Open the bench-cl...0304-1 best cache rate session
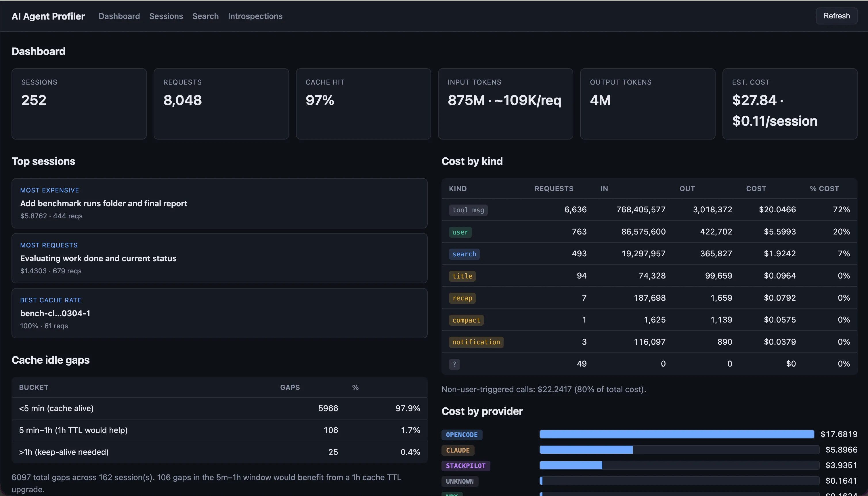Viewport: 868px width, 496px height. [x=219, y=313]
